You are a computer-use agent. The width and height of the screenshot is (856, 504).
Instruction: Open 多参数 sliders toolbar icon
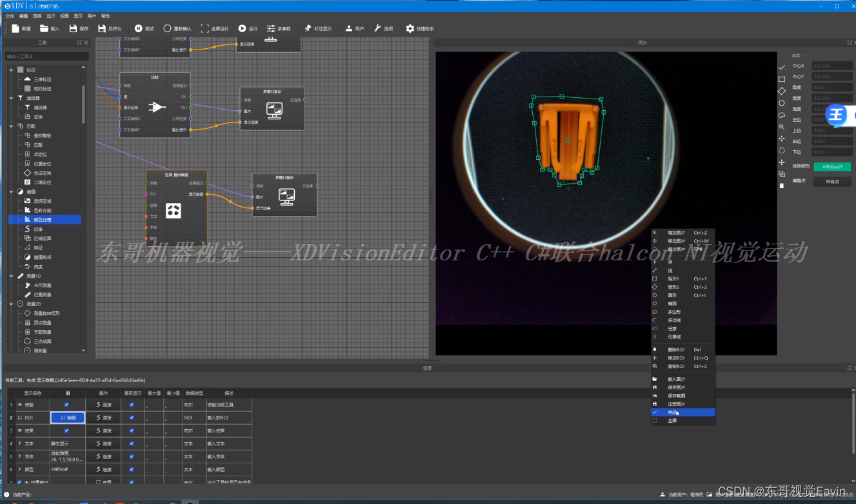tap(271, 28)
